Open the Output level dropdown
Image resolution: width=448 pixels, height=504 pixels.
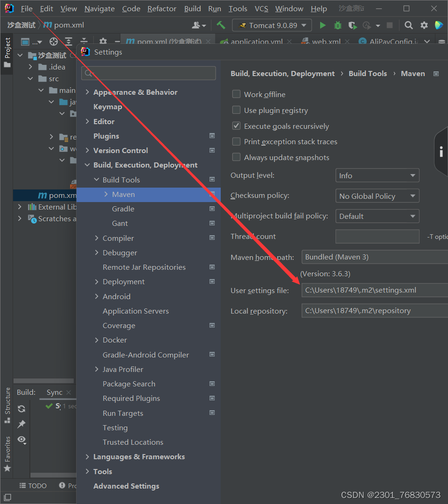pos(377,175)
